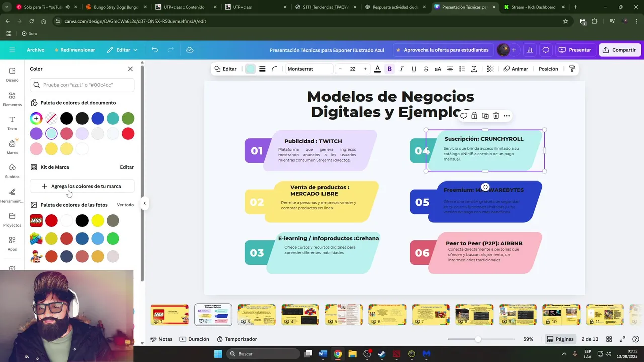This screenshot has height=362, width=644.
Task: Open the Archivo menu
Action: [36, 50]
